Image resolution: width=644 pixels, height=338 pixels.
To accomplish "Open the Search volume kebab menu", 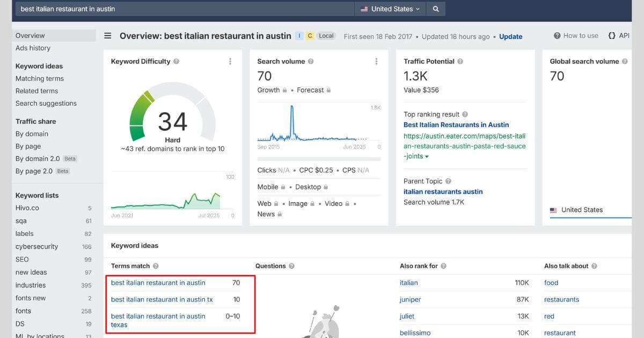I will point(376,61).
